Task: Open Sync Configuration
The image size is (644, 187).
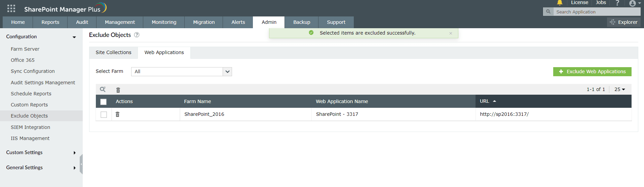Action: coord(33,71)
